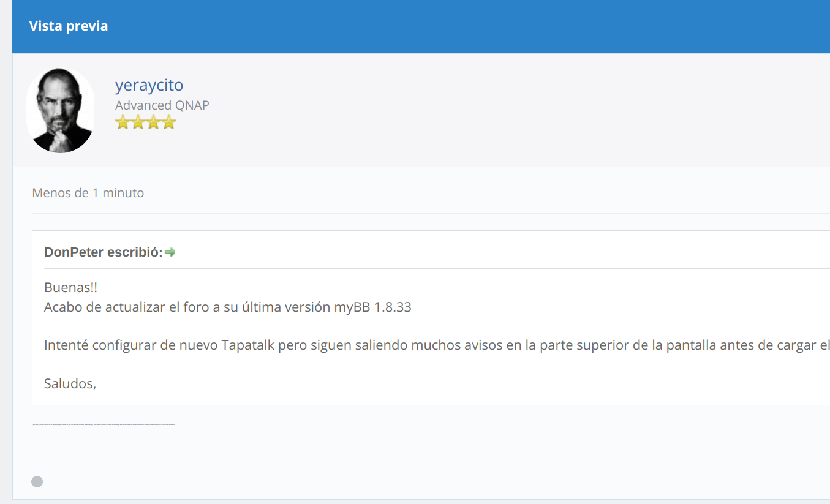The width and height of the screenshot is (830, 504).
Task: Click the second yellow rating star
Action: point(138,123)
